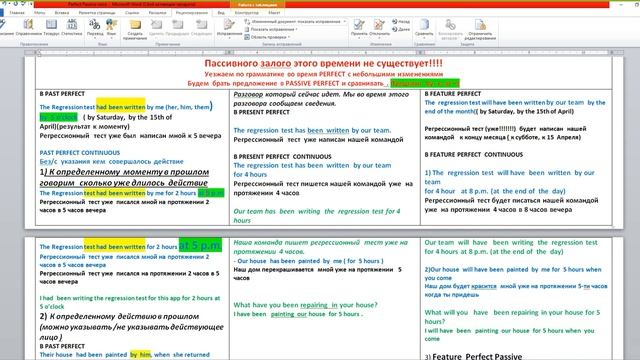Open the Язык language menu
The height and width of the screenshot is (360, 640).
(x=111, y=28)
